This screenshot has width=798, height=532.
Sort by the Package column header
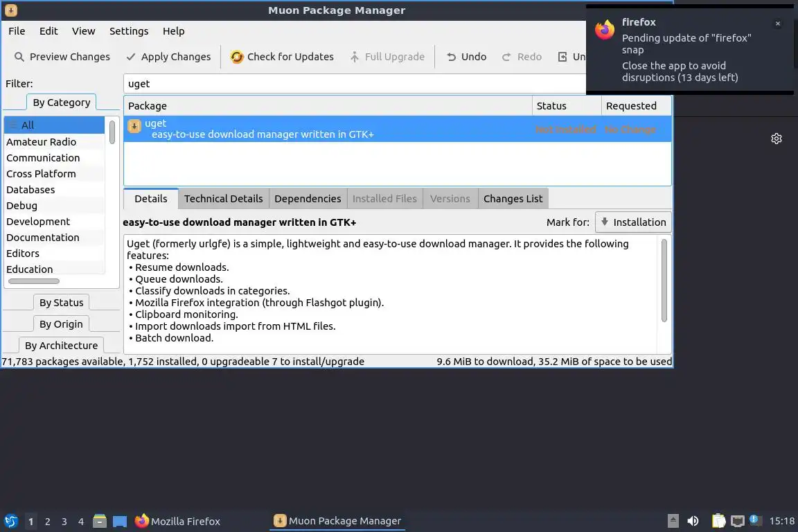pyautogui.click(x=328, y=106)
